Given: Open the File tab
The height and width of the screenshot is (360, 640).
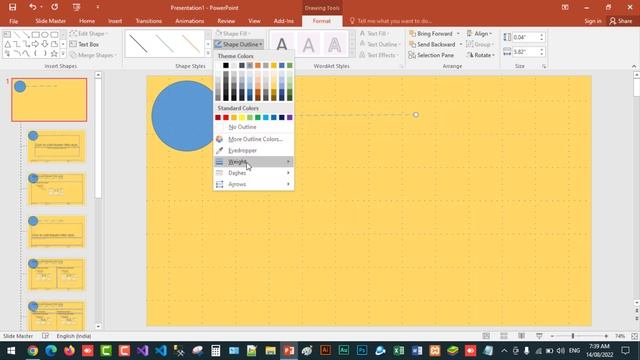Looking at the screenshot, I should [x=13, y=21].
